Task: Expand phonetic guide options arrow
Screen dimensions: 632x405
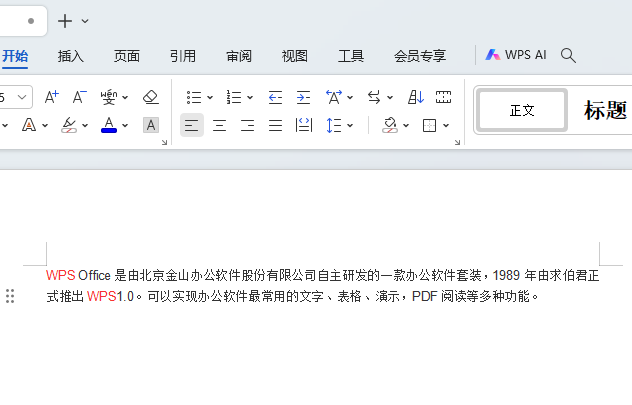Action: tap(125, 98)
